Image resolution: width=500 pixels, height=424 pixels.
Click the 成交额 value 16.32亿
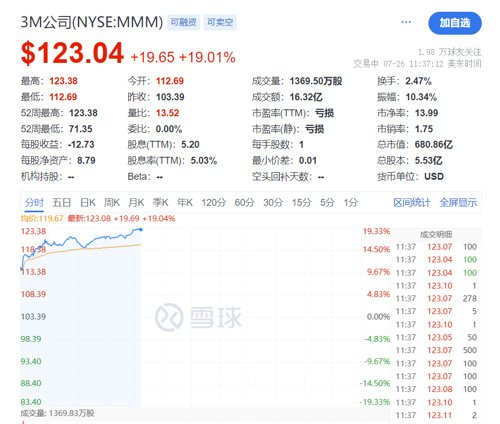pyautogui.click(x=306, y=97)
